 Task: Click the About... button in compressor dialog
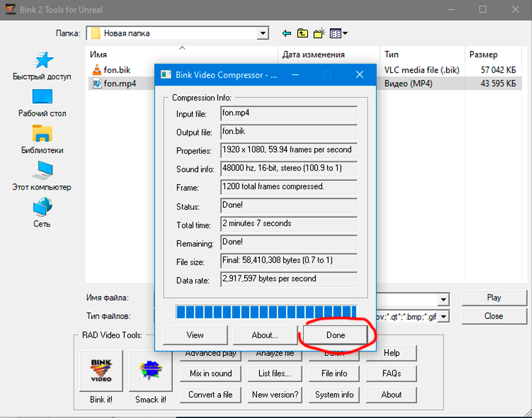tap(265, 335)
